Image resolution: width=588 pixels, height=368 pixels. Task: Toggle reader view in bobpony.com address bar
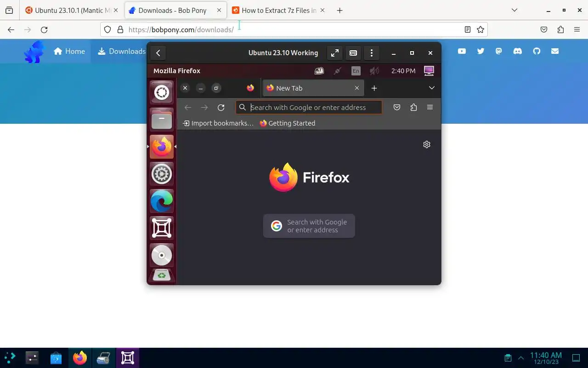467,29
